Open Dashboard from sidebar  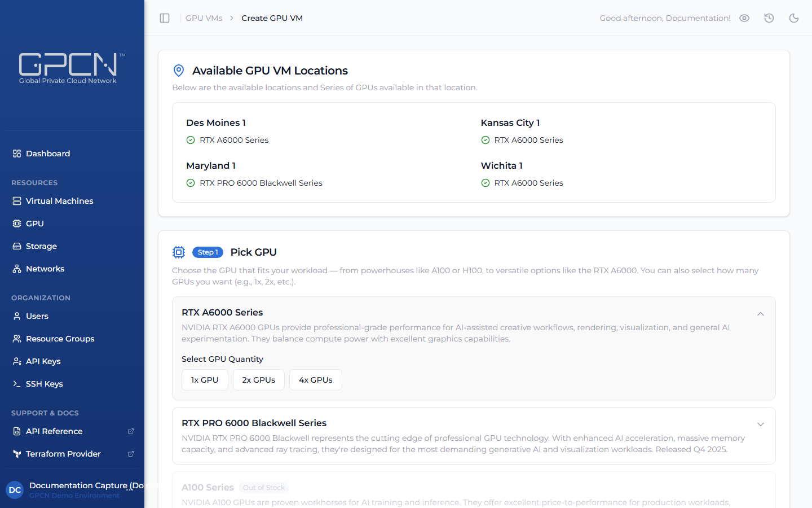click(x=72, y=154)
